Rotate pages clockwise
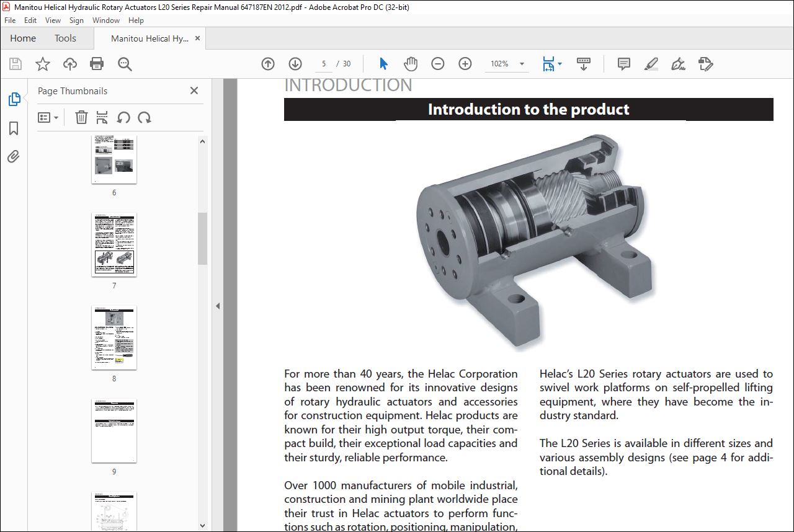 pos(145,117)
